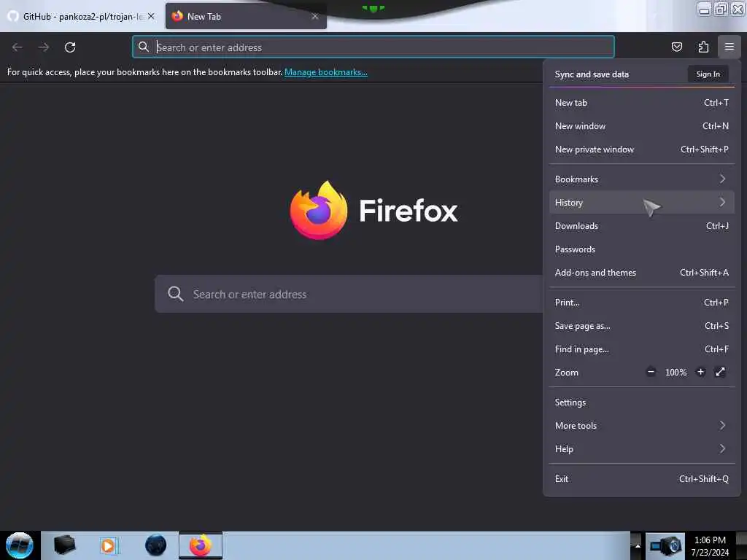Screen dimensions: 747x560
Task: Select the New Tab tab
Action: [246, 16]
